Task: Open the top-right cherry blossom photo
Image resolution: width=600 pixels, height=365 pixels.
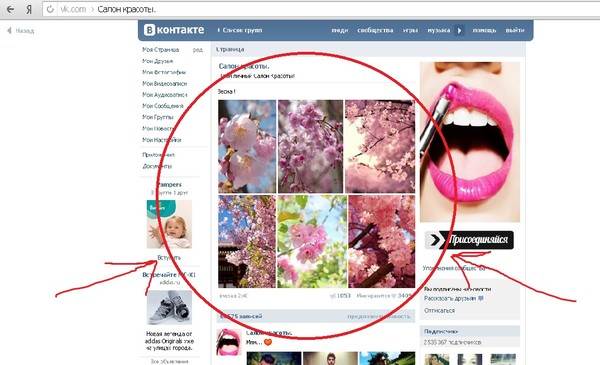Action: click(380, 147)
